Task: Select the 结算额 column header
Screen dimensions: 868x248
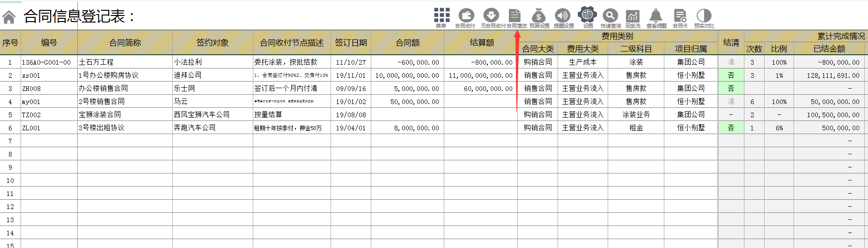Action: click(482, 43)
